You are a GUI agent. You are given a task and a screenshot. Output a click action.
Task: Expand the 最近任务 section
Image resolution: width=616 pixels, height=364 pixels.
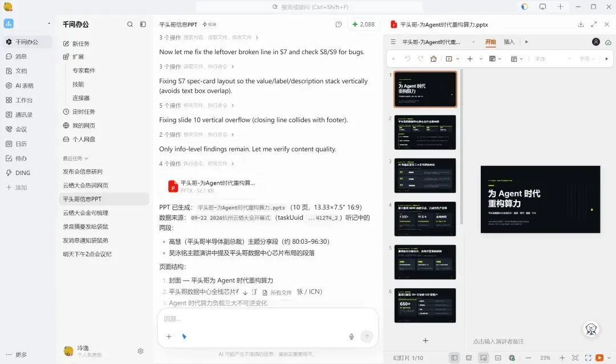coord(75,158)
